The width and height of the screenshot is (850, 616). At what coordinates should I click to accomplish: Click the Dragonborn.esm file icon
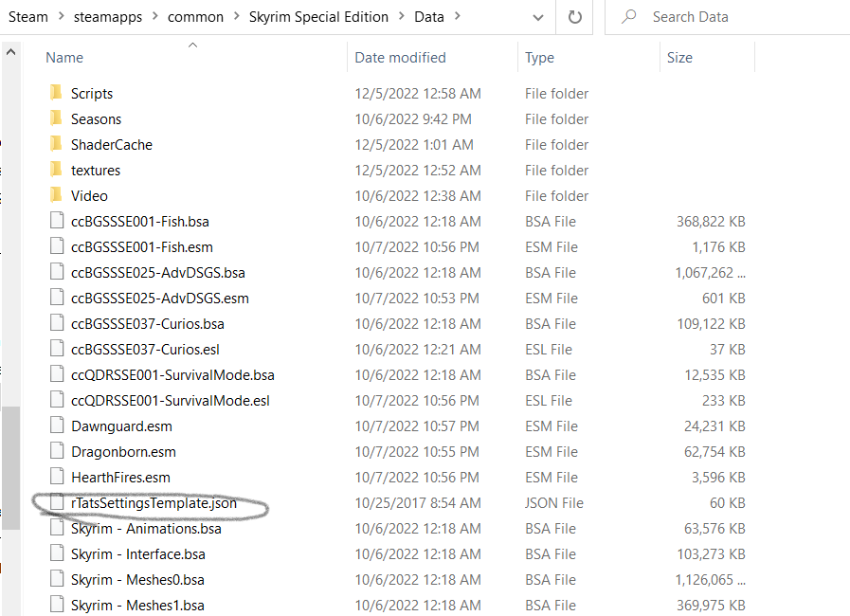(x=57, y=450)
